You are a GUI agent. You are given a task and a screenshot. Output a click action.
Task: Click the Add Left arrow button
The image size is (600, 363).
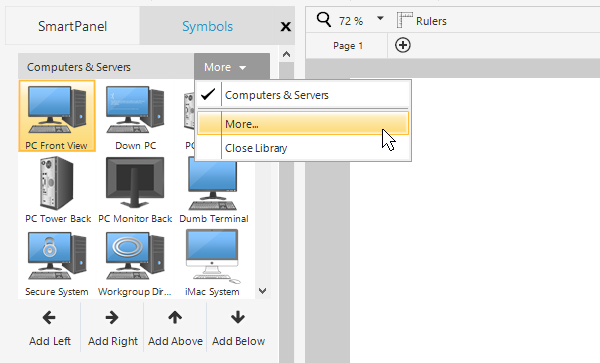tap(50, 327)
